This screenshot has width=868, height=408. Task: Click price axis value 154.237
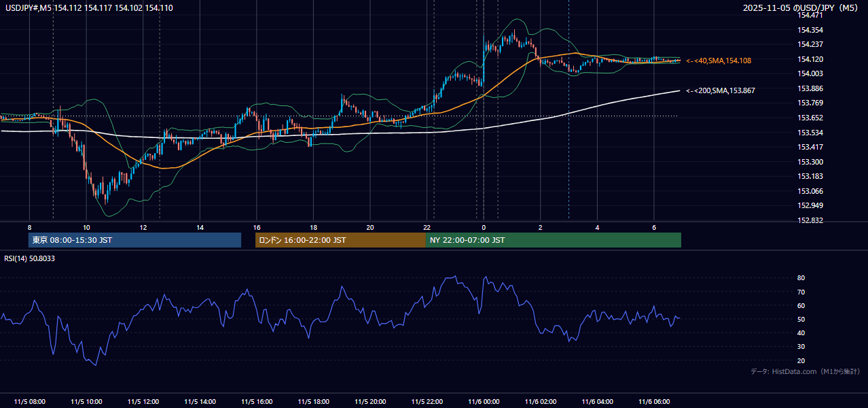[810, 44]
